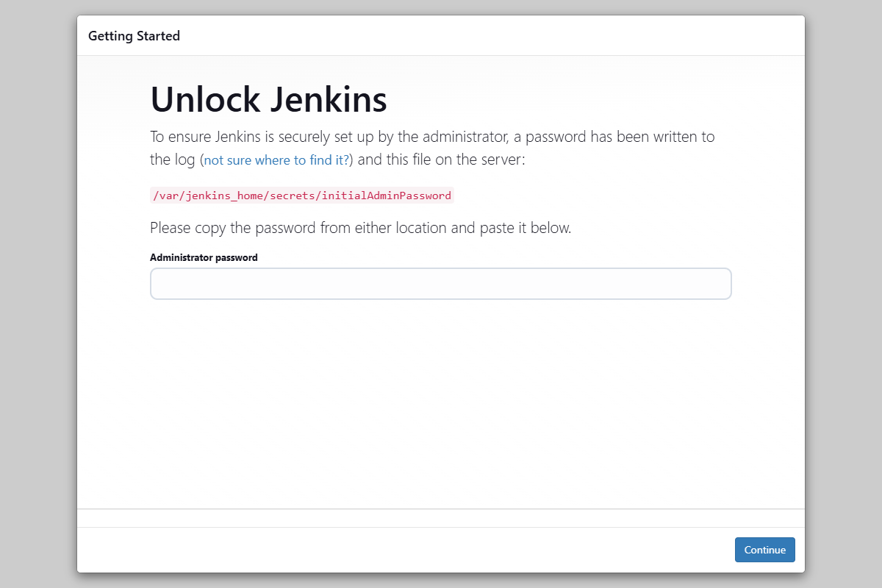Click the highlighted /var/jenkins_home path snippet
Viewport: 882px width, 588px height.
[301, 196]
